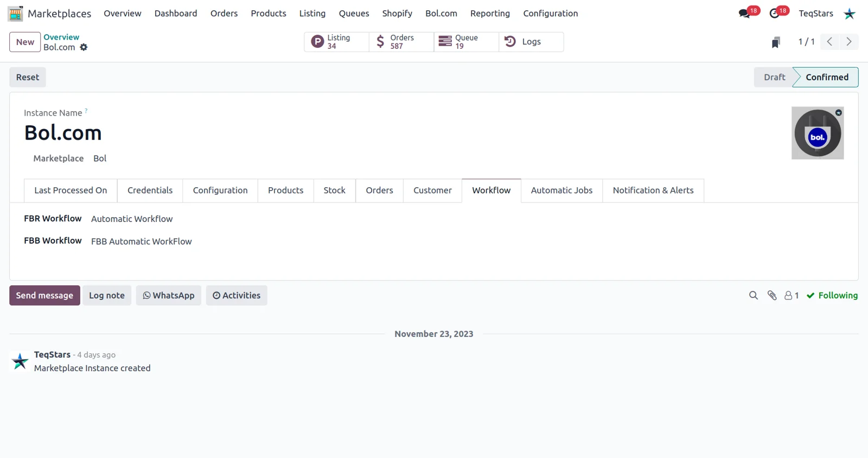Open the Overview menu
The image size is (868, 458).
(x=123, y=14)
